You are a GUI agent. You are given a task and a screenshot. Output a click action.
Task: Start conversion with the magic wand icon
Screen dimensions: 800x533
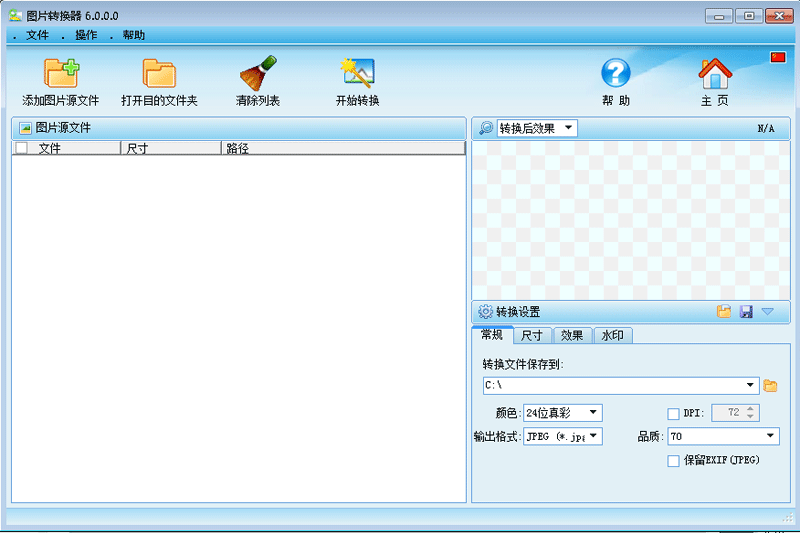[x=357, y=73]
